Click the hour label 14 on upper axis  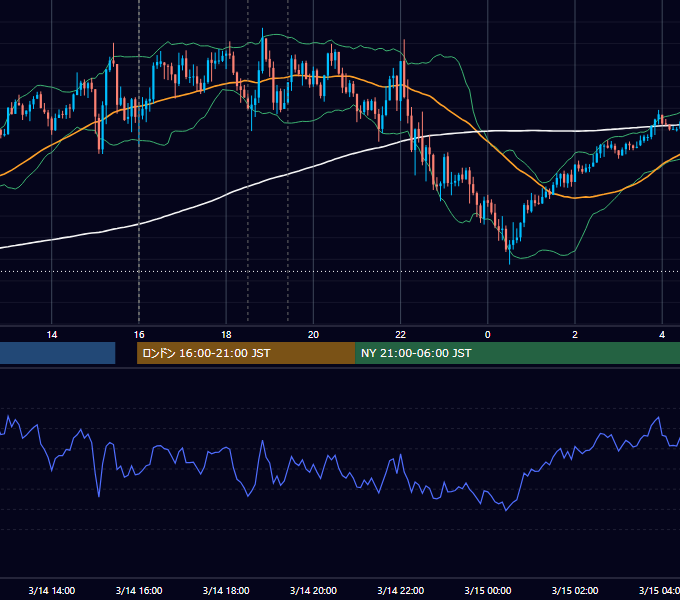click(52, 335)
